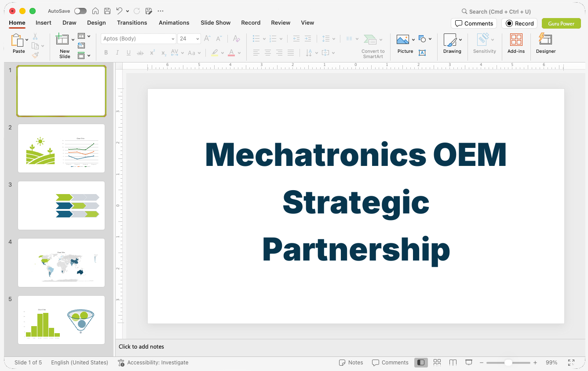Switch to the Design tab
This screenshot has height=371, width=588.
pyautogui.click(x=96, y=22)
